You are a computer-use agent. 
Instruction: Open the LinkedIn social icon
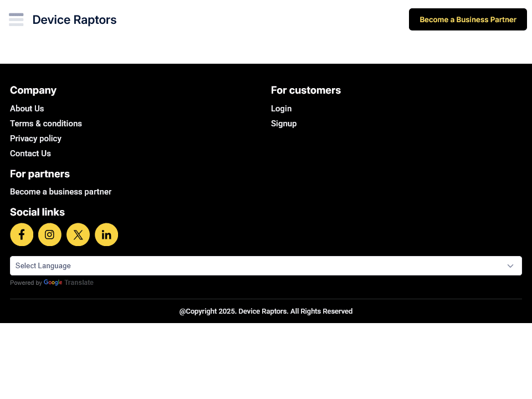point(106,234)
